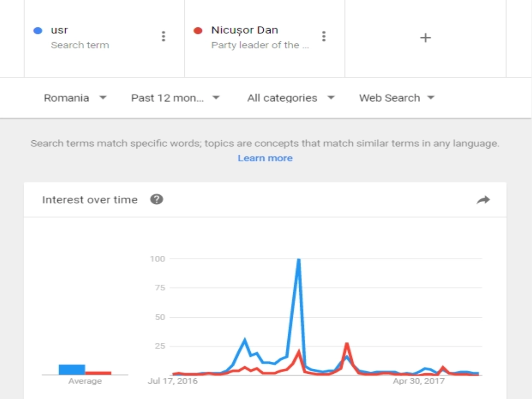Click the blue line's 100 peak
Screen dimensions: 532x399
tap(299, 260)
